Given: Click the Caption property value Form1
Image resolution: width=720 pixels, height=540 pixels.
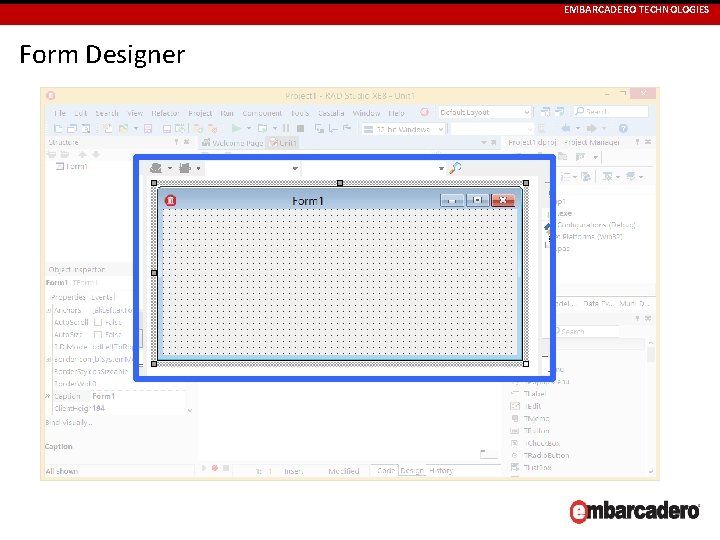Looking at the screenshot, I should pos(103,396).
